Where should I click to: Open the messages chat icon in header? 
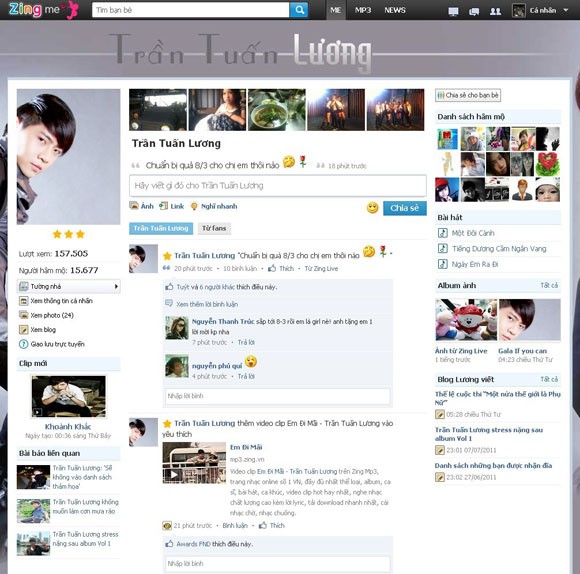(474, 11)
